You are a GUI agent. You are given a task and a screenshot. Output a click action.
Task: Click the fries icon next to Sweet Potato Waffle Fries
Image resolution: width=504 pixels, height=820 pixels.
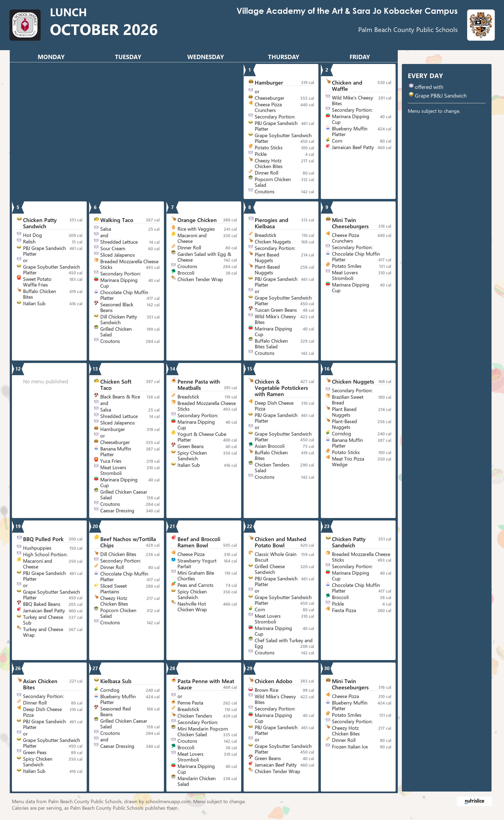click(19, 278)
